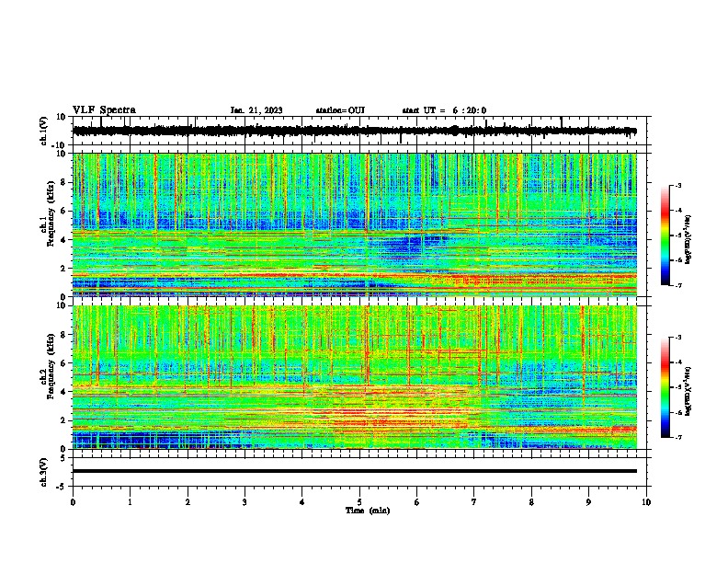Click the thick black ch.3 signal line
Image resolution: width=728 pixels, height=563 pixels.
(x=354, y=471)
